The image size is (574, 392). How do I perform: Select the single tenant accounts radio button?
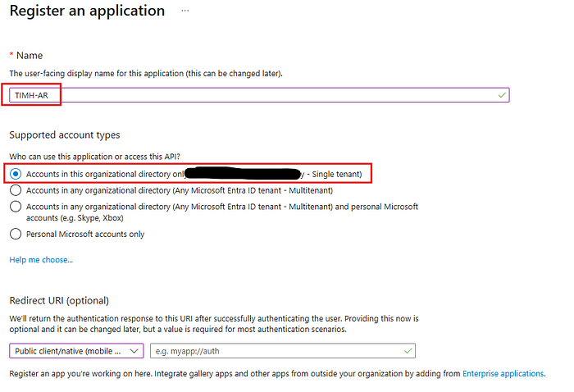click(x=16, y=174)
